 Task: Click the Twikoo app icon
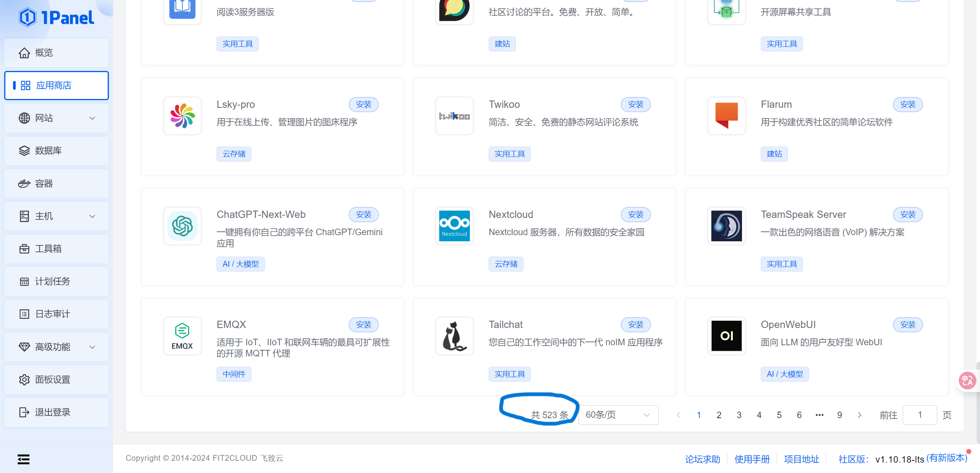(455, 116)
